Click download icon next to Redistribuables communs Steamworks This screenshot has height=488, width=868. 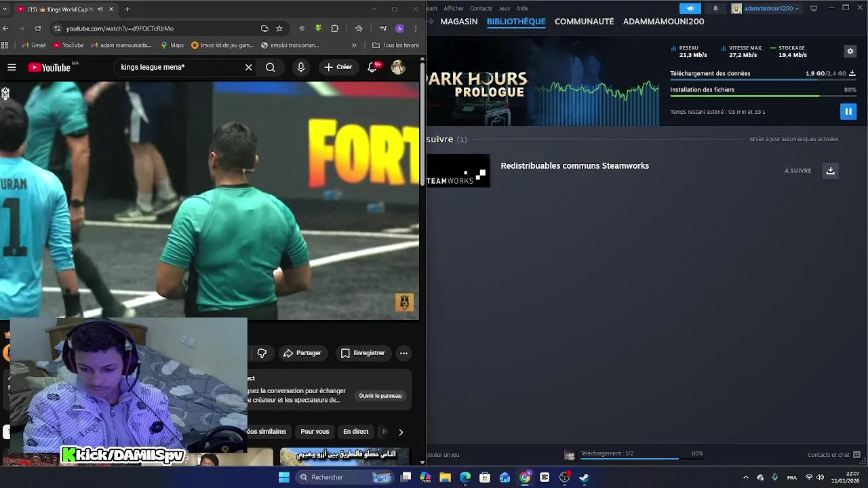(x=830, y=171)
